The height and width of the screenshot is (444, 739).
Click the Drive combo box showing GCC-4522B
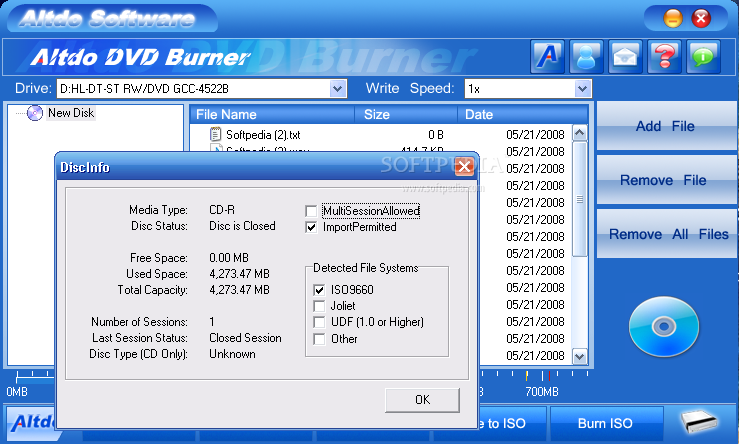point(202,89)
